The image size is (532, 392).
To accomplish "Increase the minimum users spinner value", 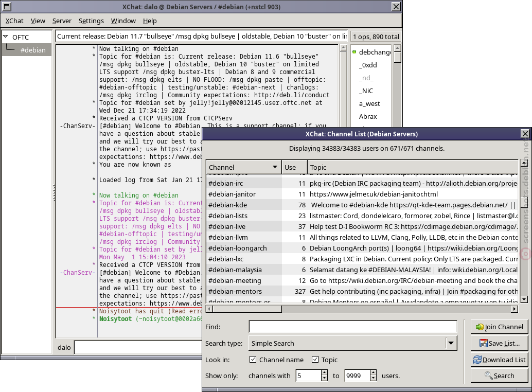I will click(x=324, y=372).
